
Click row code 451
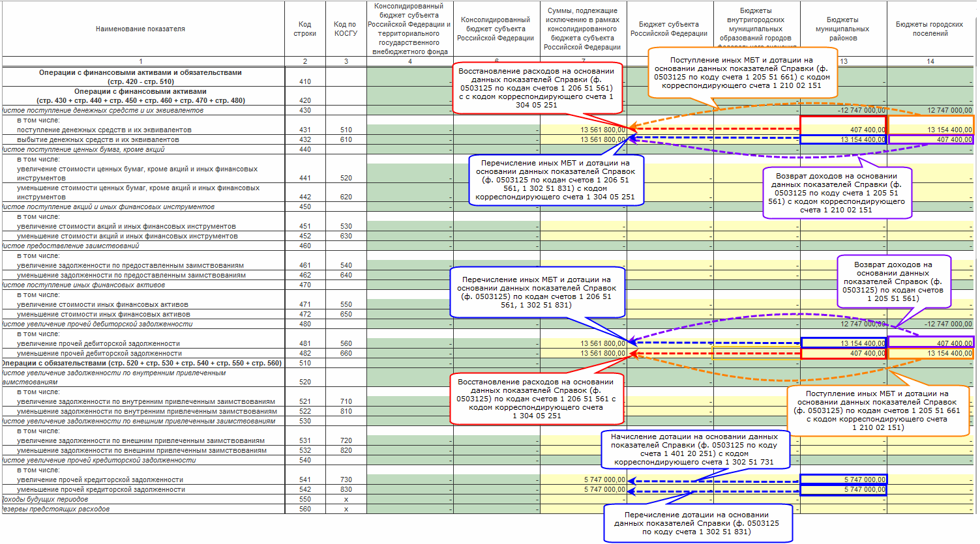click(x=304, y=226)
